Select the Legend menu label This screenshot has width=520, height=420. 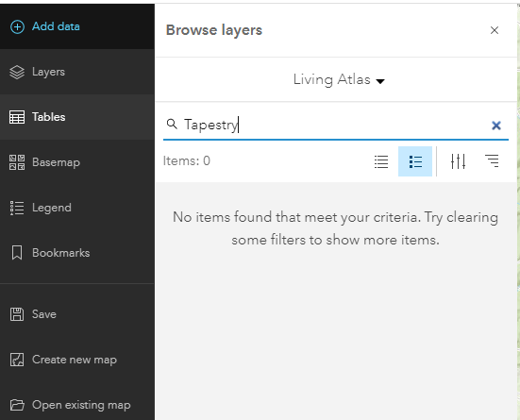click(x=52, y=208)
